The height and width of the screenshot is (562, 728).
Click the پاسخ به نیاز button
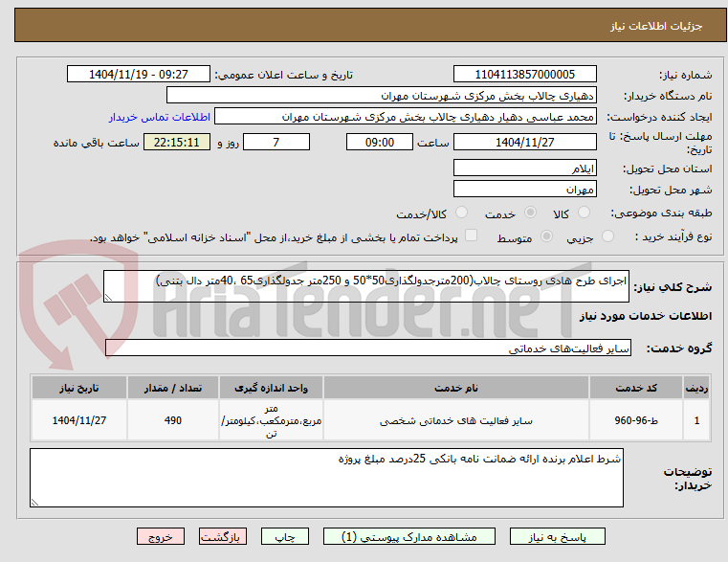(x=557, y=536)
